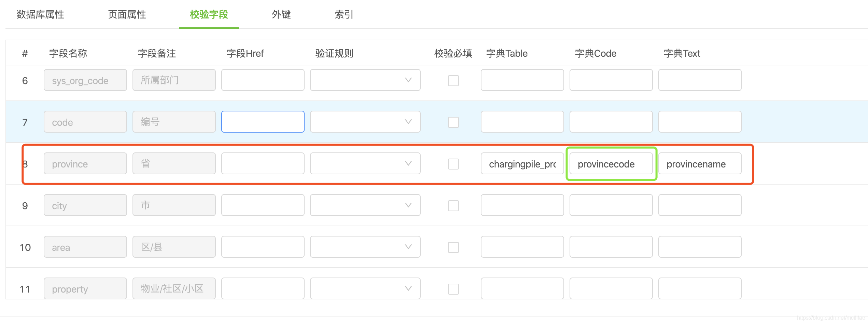Open 验证规则 dropdown in the province row
This screenshot has width=868, height=324.
point(365,163)
